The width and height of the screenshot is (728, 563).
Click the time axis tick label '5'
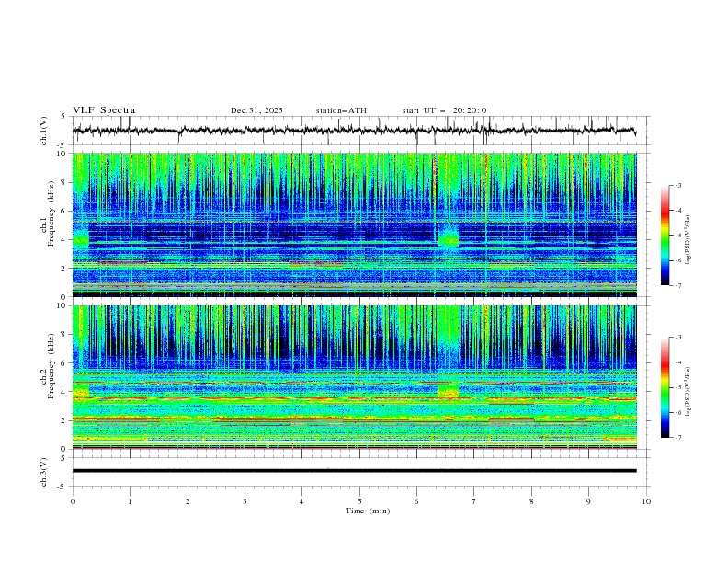pyautogui.click(x=359, y=501)
